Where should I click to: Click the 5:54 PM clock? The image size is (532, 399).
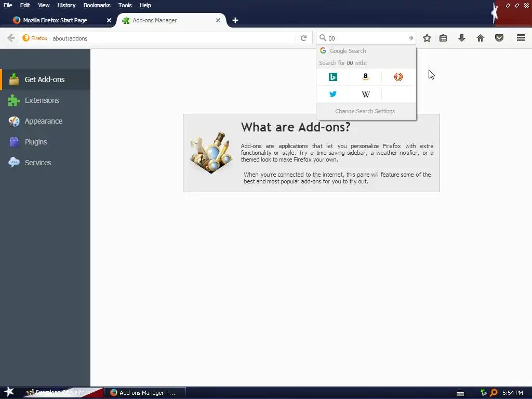(513, 393)
